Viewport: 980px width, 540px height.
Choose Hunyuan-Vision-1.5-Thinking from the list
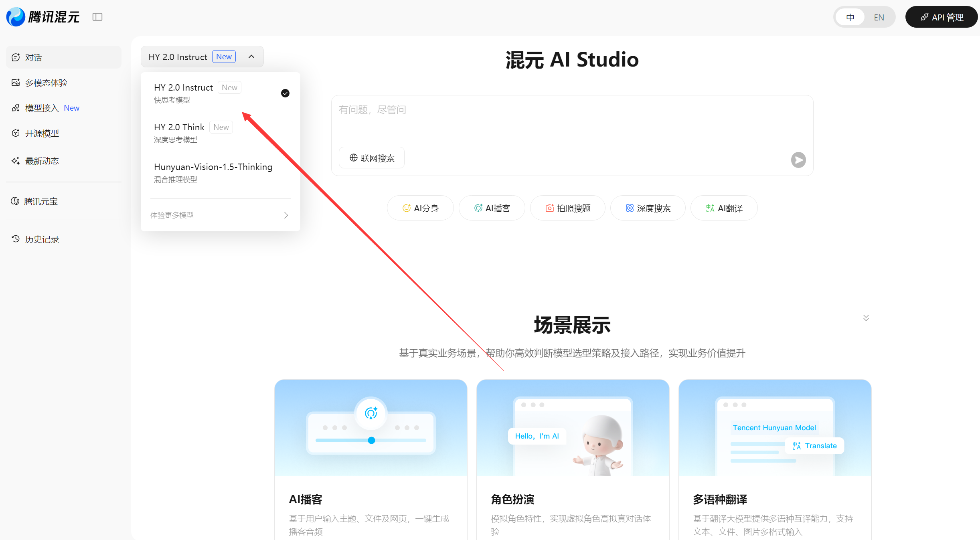tap(213, 167)
